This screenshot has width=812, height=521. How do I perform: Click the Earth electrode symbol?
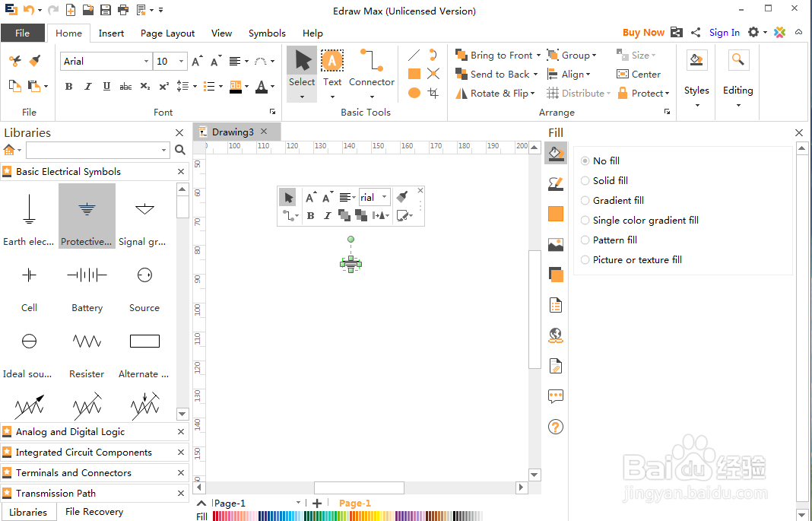(x=29, y=217)
